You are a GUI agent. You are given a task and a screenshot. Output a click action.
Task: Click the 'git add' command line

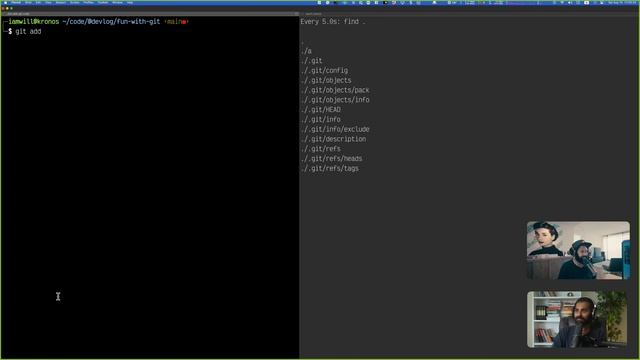pyautogui.click(x=28, y=31)
